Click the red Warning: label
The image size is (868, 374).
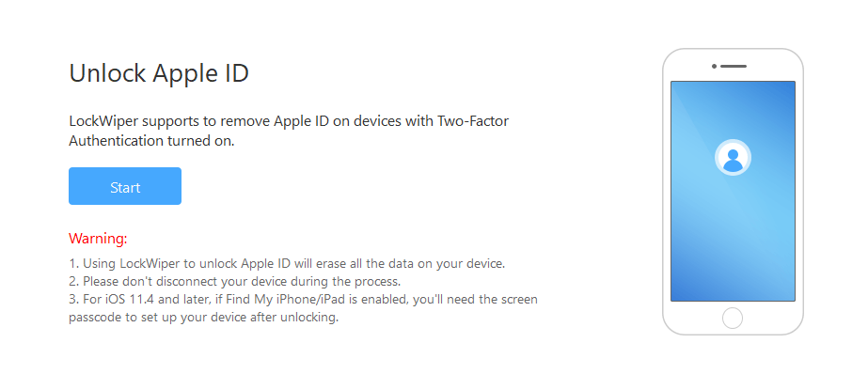98,239
